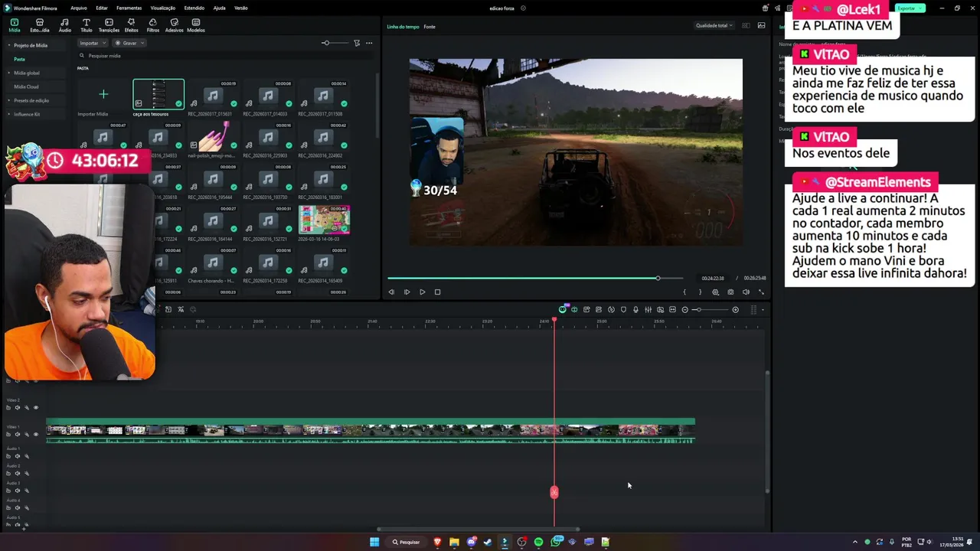Open the Arquivo menu
The width and height of the screenshot is (980, 551).
78,8
